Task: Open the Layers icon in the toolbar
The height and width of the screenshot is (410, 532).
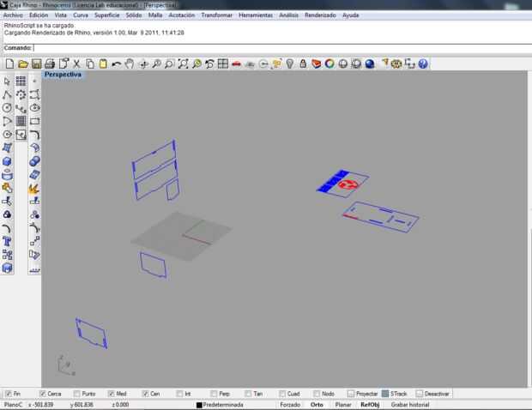Action: click(317, 63)
